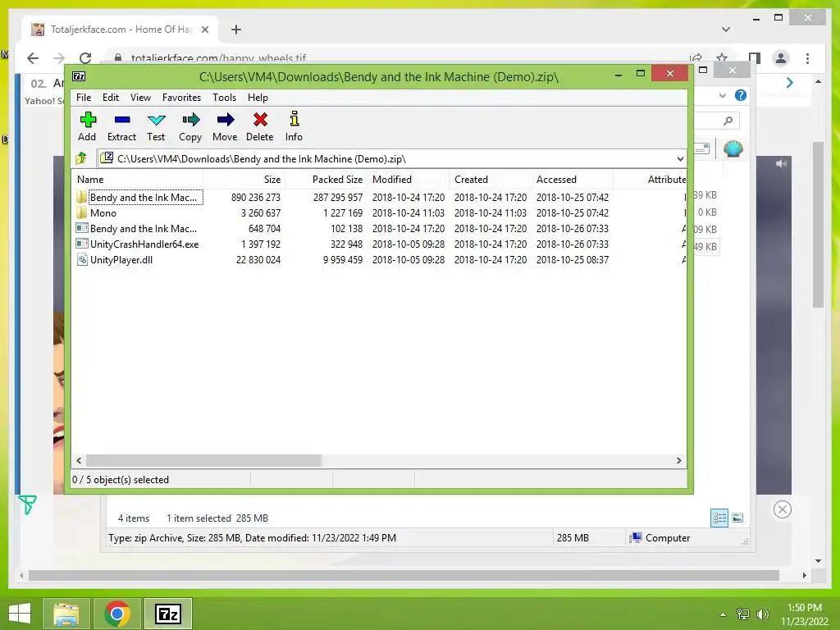Image resolution: width=840 pixels, height=630 pixels.
Task: Click the 7-Zip address path field
Action: pyautogui.click(x=392, y=158)
